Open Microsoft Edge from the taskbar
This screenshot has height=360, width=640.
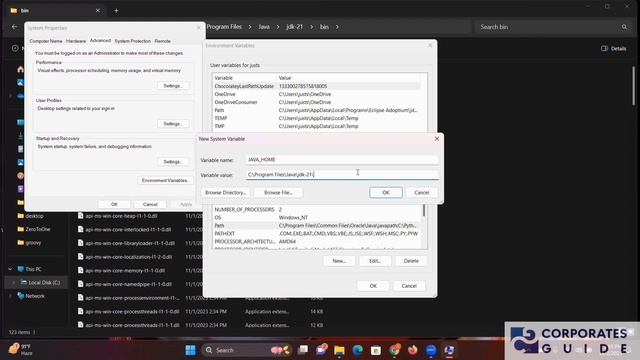coord(358,350)
